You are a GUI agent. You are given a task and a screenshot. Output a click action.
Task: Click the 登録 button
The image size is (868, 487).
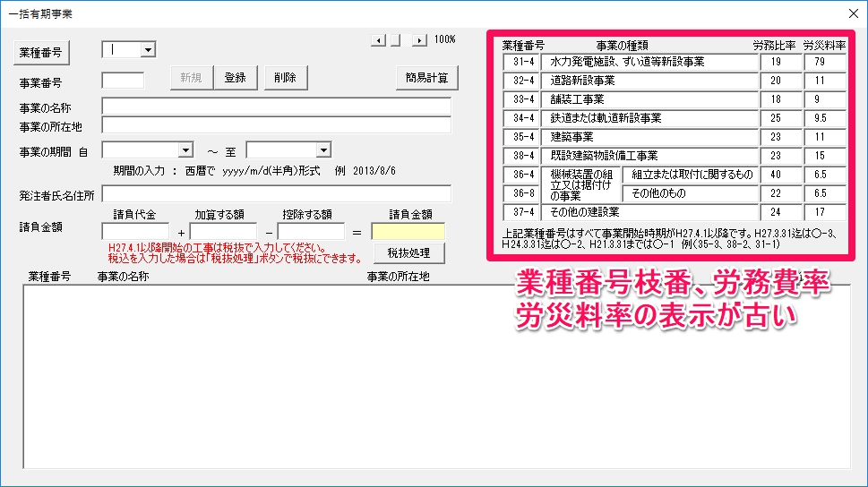(235, 79)
